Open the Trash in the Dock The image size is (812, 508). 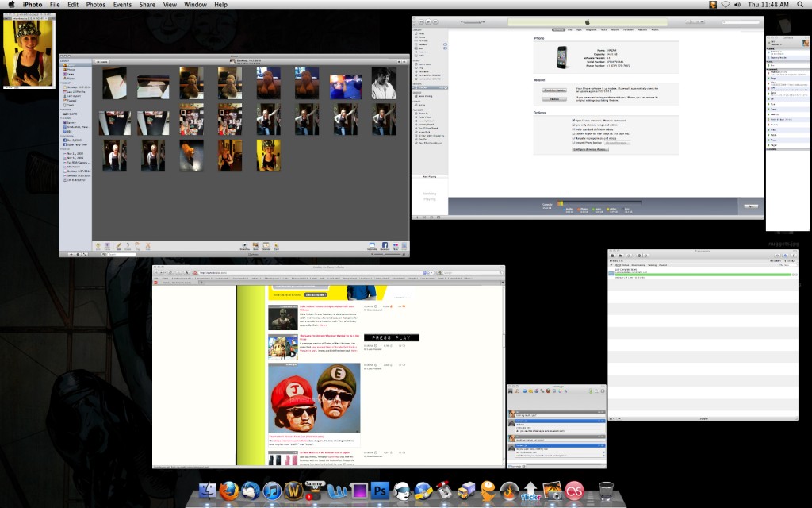tap(606, 491)
